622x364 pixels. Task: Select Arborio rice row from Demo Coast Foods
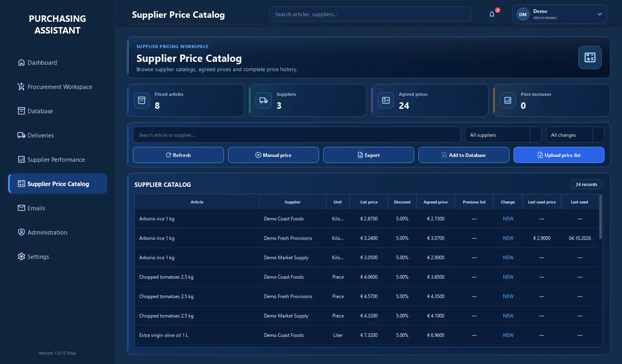(x=367, y=219)
